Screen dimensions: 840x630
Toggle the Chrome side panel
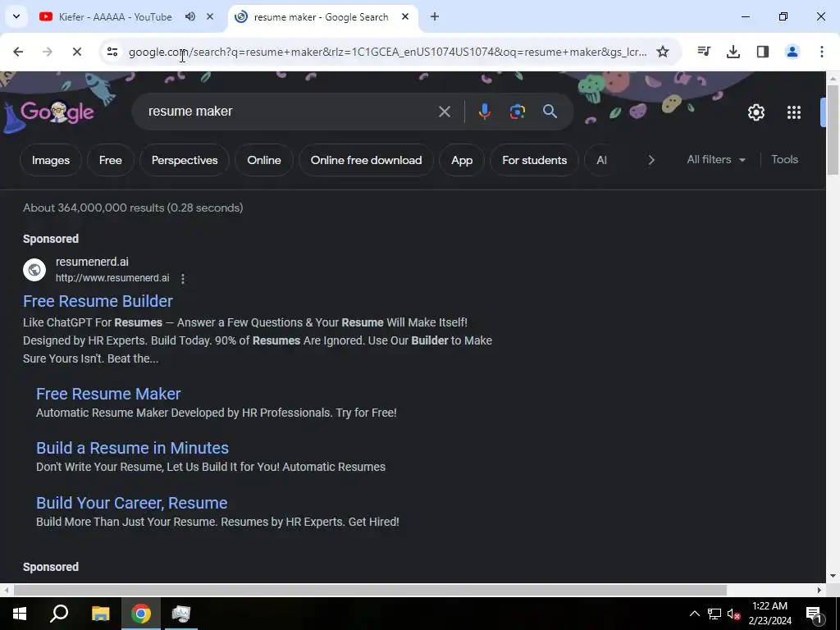[763, 52]
